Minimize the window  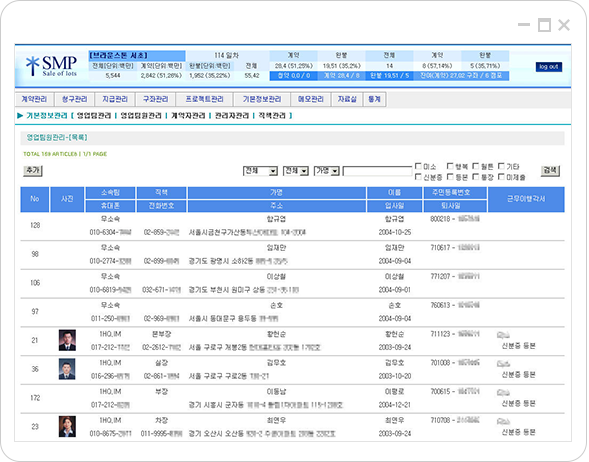tap(524, 25)
